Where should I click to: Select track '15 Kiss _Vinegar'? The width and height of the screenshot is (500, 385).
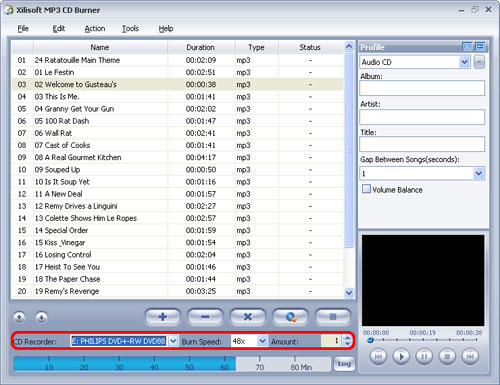178,243
